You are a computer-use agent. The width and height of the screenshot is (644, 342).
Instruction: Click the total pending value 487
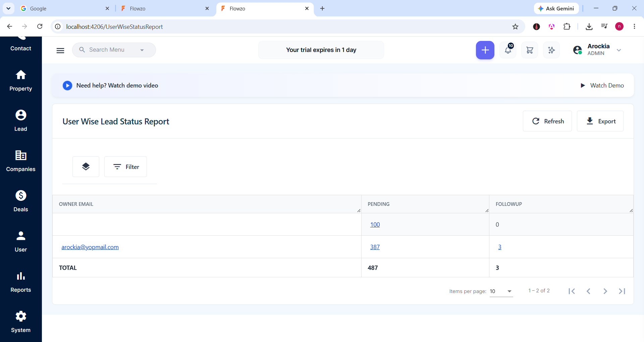(373, 268)
